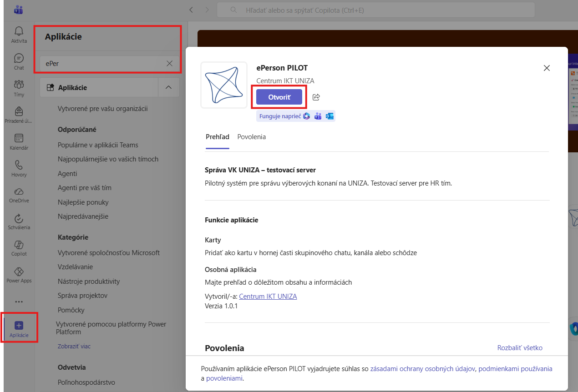Open Kalendár in the sidebar
578x392 pixels.
19,141
